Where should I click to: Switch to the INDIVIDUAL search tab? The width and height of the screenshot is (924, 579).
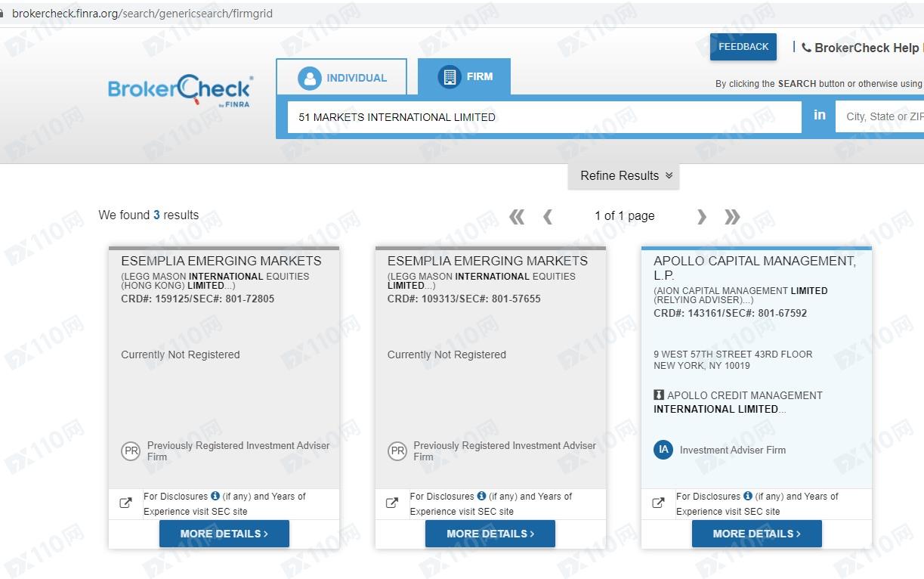(x=341, y=77)
